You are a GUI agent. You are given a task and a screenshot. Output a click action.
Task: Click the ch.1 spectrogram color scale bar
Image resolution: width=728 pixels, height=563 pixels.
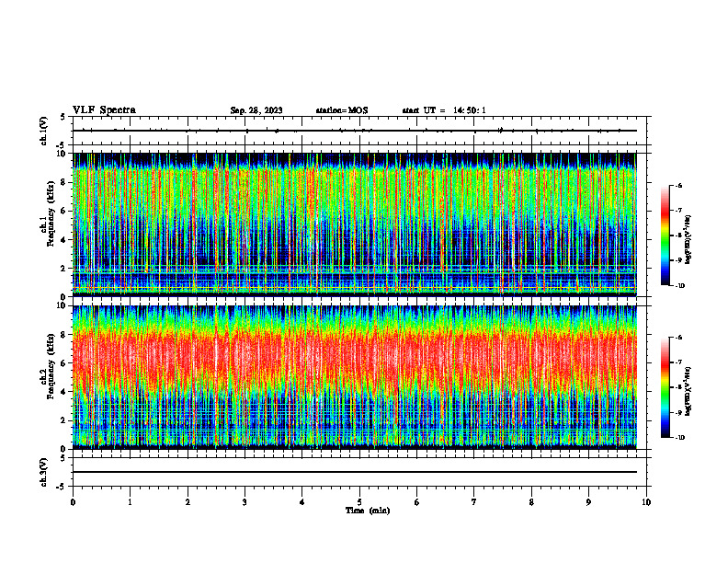click(665, 236)
